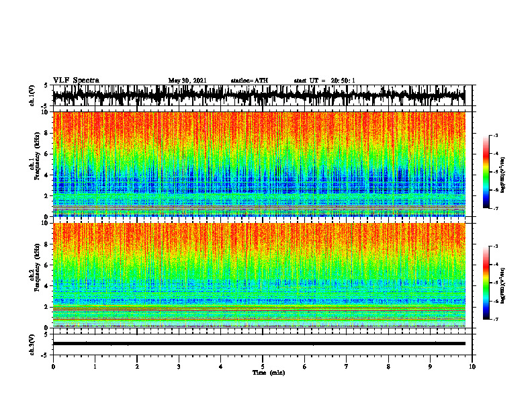This screenshot has height=411, width=532.
Task: Click the ch.1 color bar unit label
Action: coord(503,175)
